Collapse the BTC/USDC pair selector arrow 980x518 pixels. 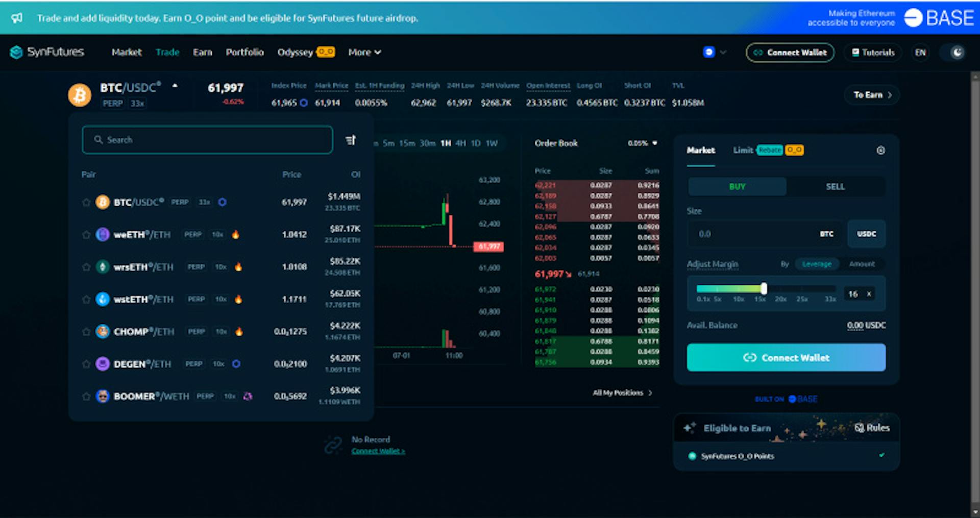(175, 86)
